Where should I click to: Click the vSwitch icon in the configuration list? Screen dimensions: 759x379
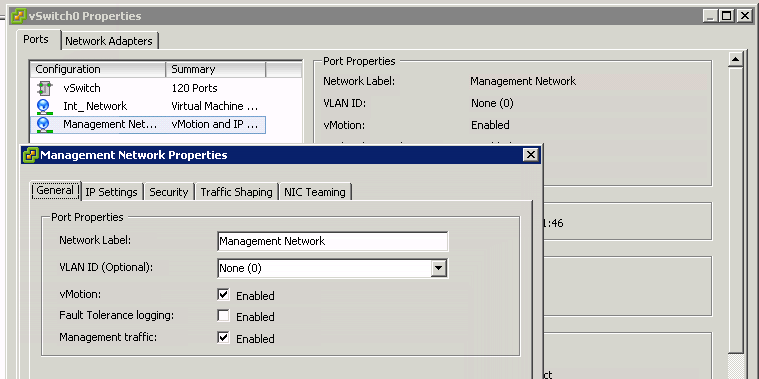click(x=45, y=88)
